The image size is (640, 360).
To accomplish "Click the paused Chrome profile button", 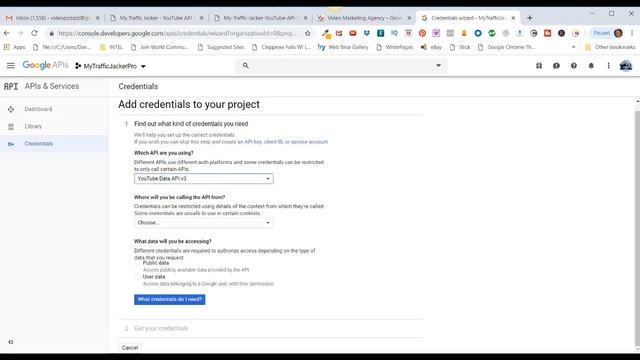I will (x=608, y=33).
